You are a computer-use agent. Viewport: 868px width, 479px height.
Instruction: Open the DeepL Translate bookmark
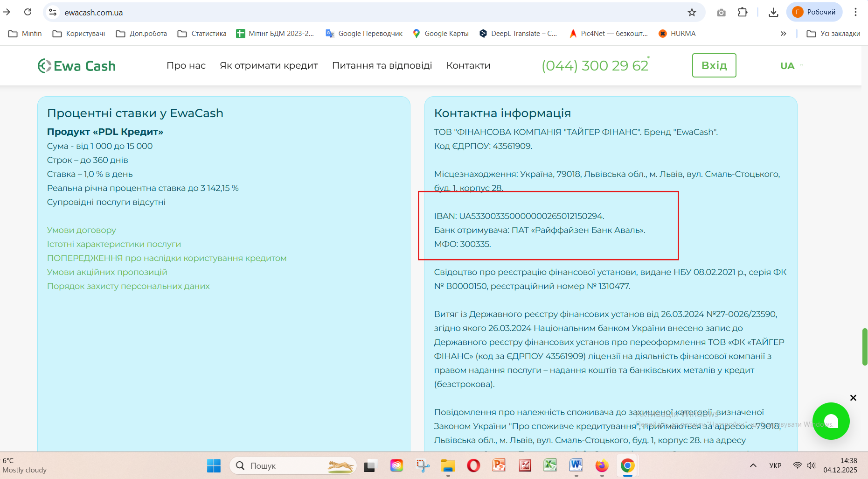click(518, 34)
